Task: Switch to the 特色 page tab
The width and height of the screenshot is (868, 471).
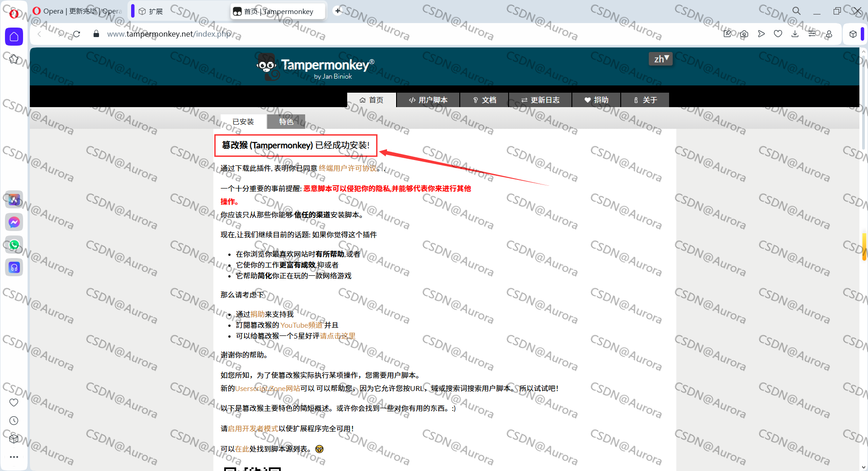Action: pyautogui.click(x=286, y=122)
